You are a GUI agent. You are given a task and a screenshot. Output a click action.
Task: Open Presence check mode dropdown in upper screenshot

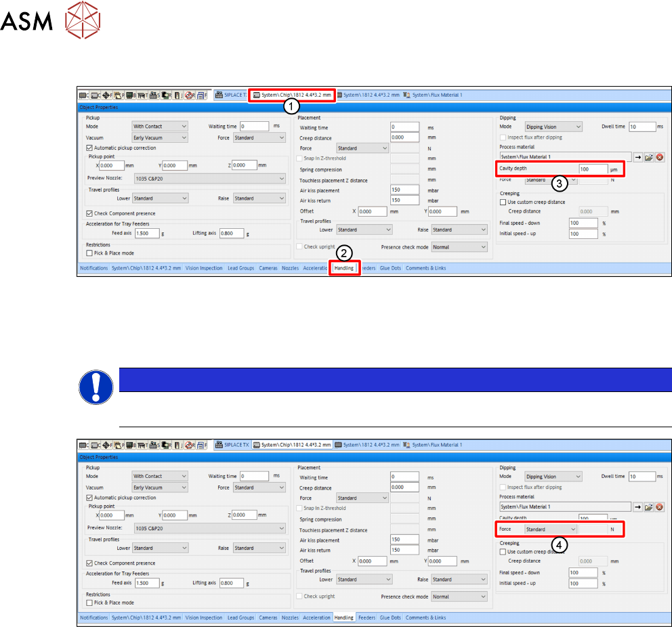click(x=459, y=247)
